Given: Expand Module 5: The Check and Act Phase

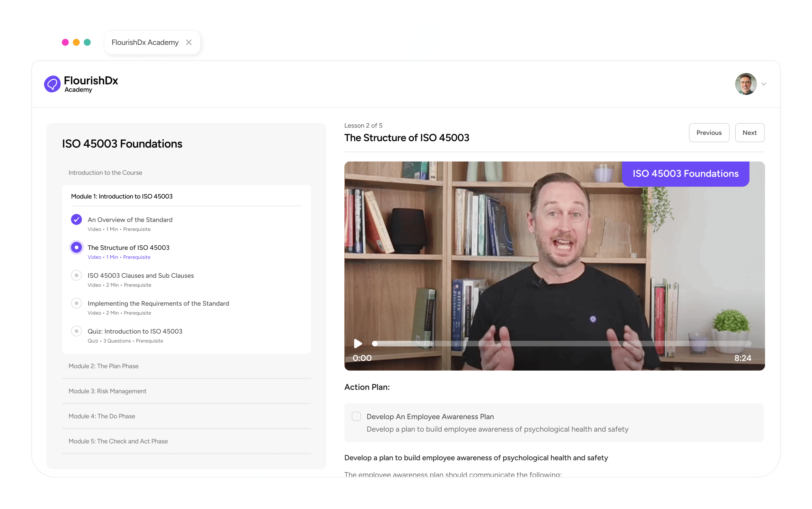Looking at the screenshot, I should 118,441.
